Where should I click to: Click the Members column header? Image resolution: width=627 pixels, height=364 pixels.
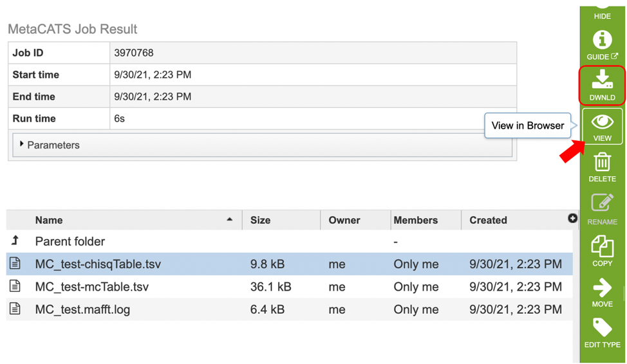pos(415,220)
